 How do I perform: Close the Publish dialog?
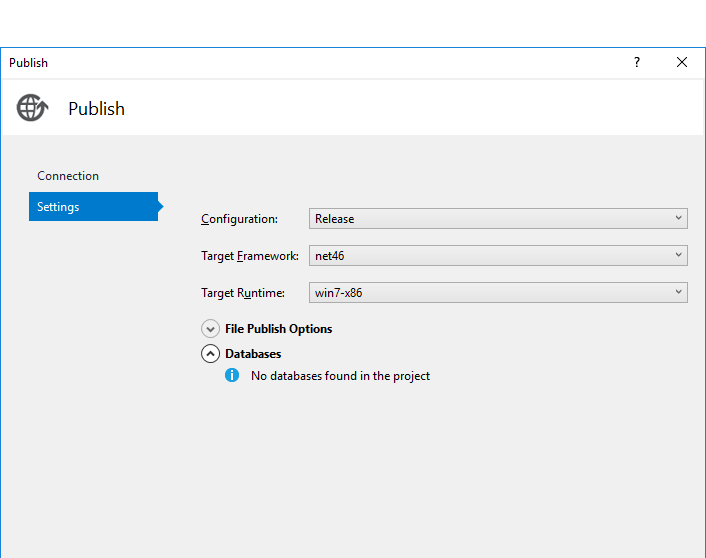tap(682, 62)
